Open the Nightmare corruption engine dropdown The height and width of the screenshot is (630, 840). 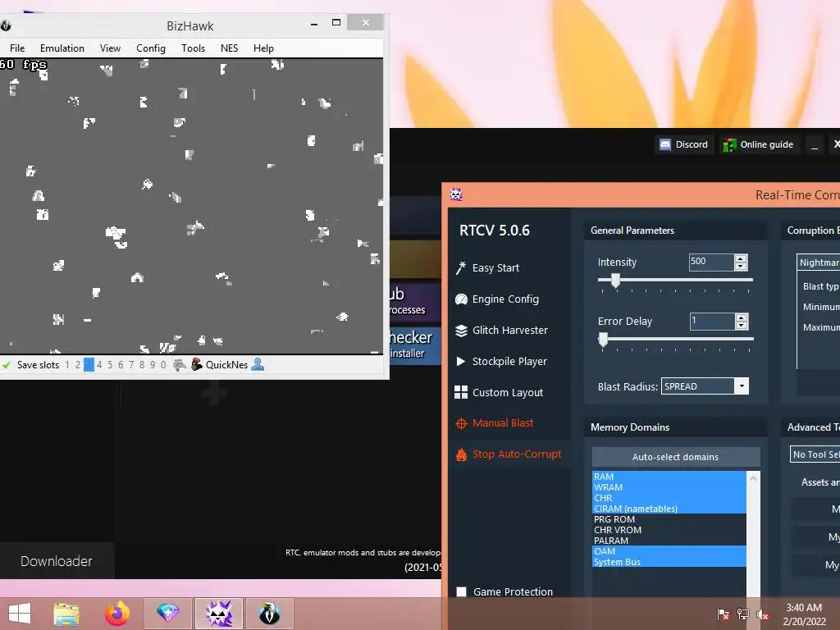coord(818,262)
